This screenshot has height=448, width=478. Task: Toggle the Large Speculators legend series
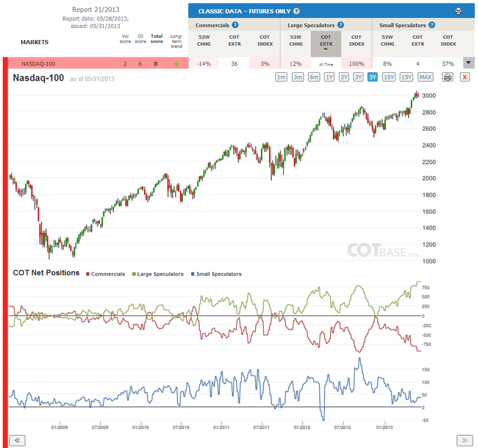coord(158,274)
